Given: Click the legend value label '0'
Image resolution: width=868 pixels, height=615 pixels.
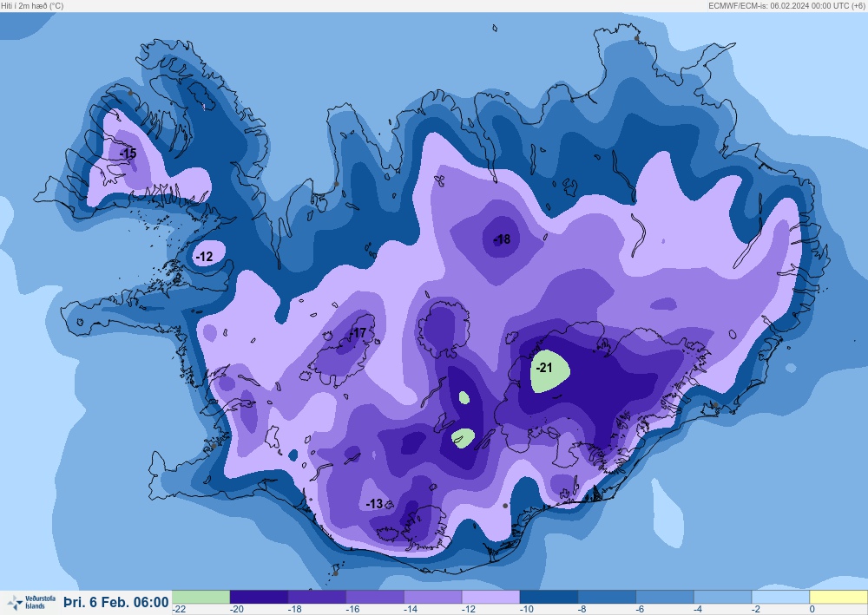Looking at the screenshot, I should coord(812,609).
